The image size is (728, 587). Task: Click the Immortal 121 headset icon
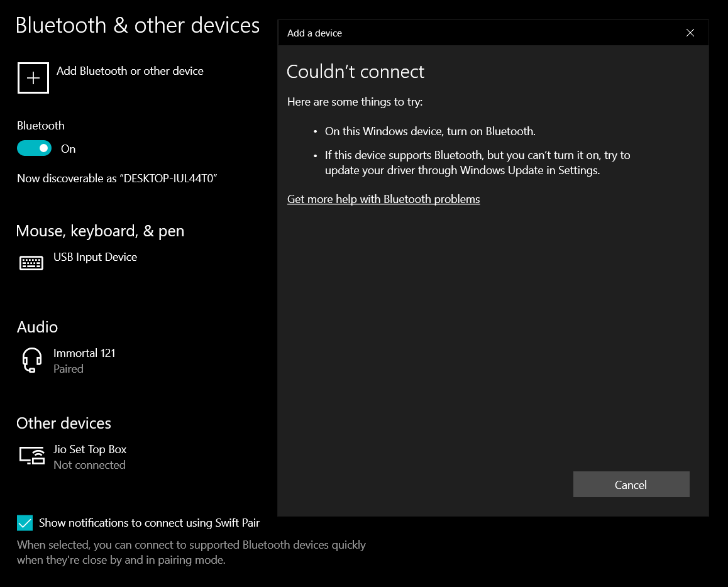tap(32, 360)
